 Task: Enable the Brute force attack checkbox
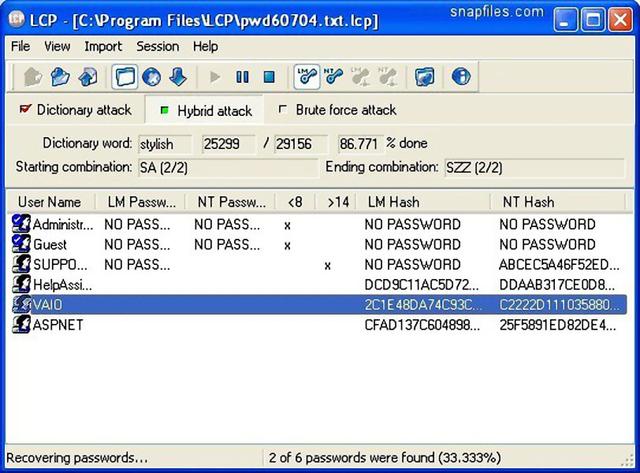point(282,109)
